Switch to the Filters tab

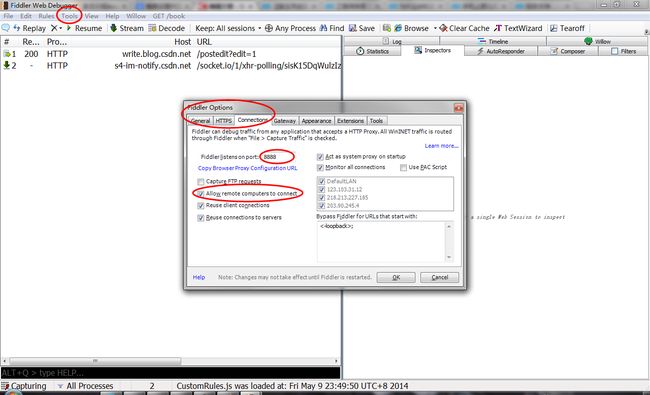pyautogui.click(x=623, y=51)
